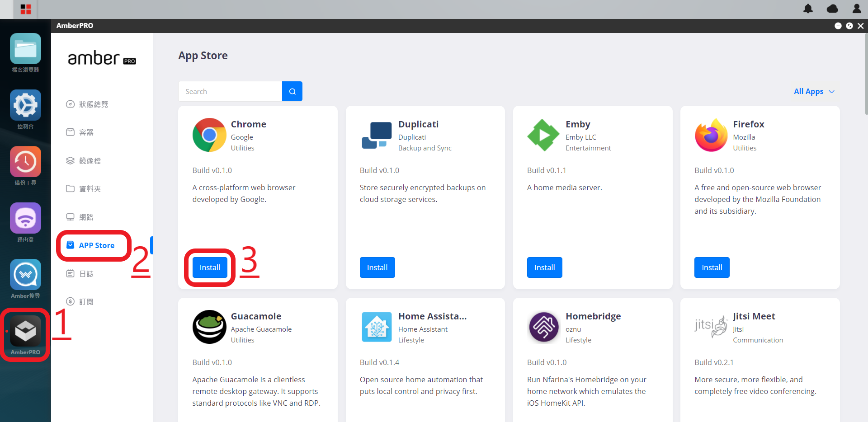Click 'oznu' publisher text
The height and width of the screenshot is (422, 868).
click(573, 329)
